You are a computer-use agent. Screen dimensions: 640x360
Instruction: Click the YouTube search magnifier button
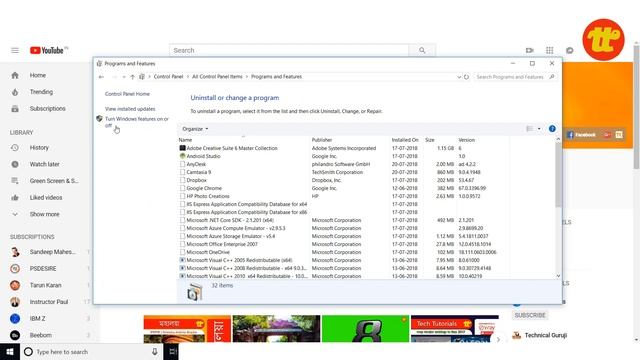point(422,50)
